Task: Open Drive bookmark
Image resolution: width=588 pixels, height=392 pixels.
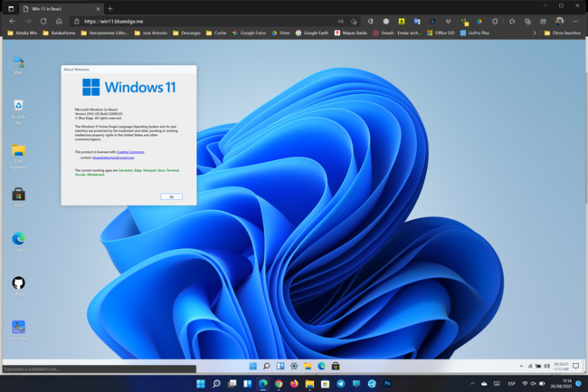Action: 280,33
